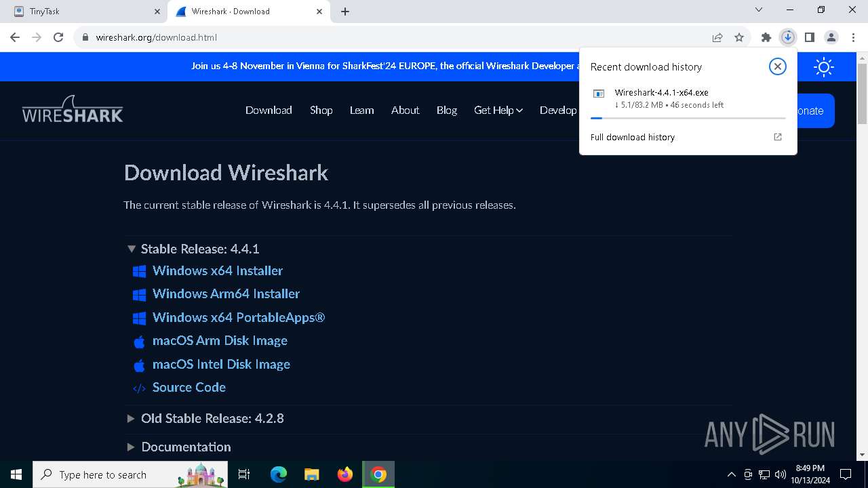Click the share page icon in address bar
The image size is (868, 488).
click(x=717, y=37)
